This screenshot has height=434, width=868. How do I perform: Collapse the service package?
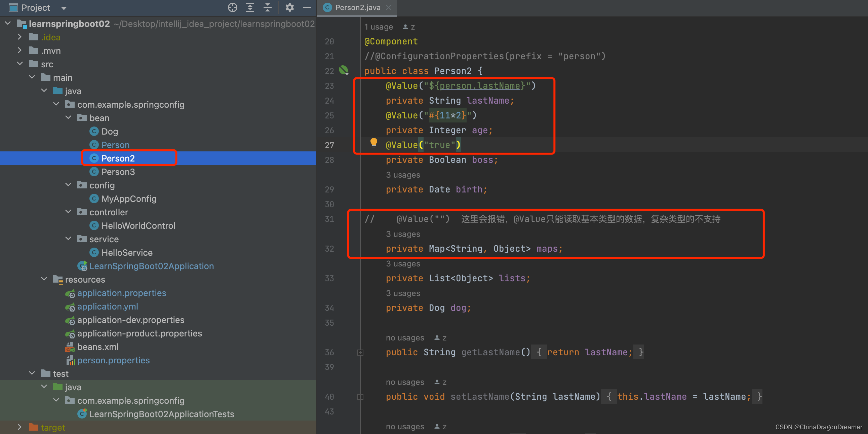68,239
